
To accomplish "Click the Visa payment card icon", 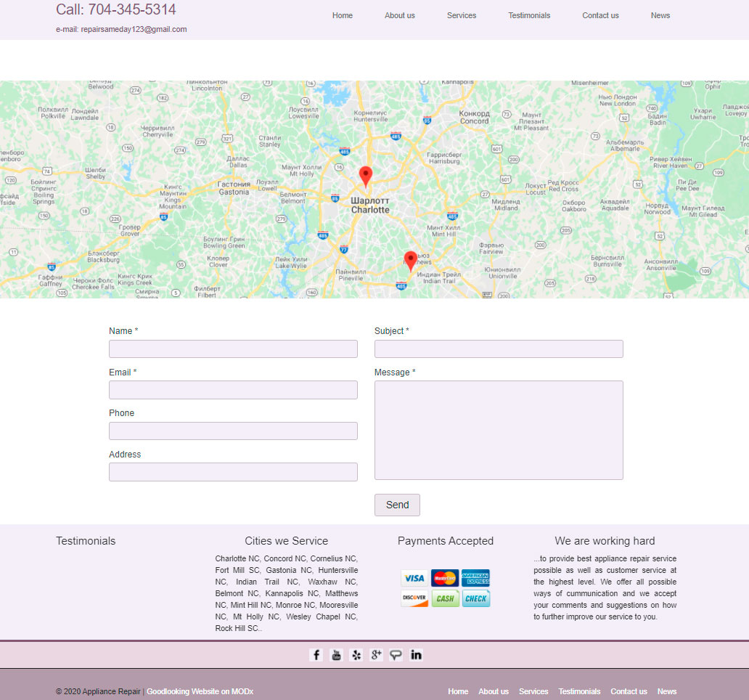I will click(x=414, y=578).
